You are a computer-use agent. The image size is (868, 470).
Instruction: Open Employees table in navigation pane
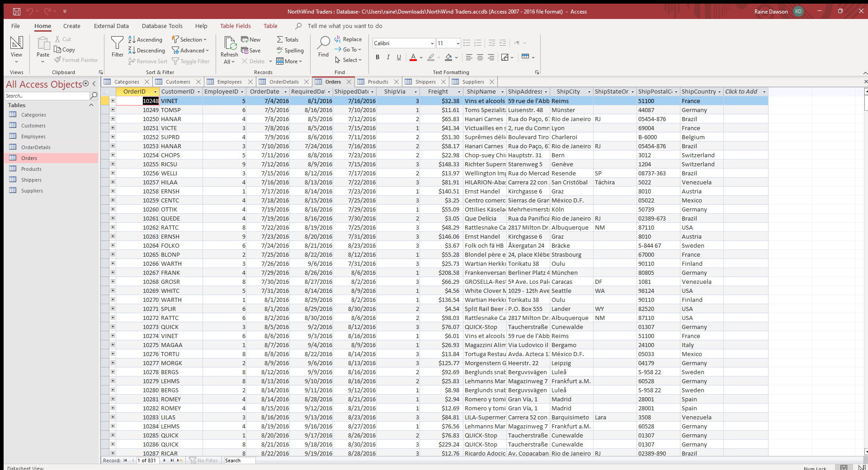click(x=33, y=136)
